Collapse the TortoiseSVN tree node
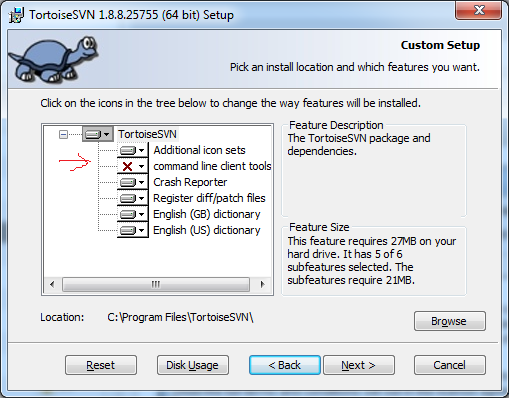 click(x=63, y=135)
